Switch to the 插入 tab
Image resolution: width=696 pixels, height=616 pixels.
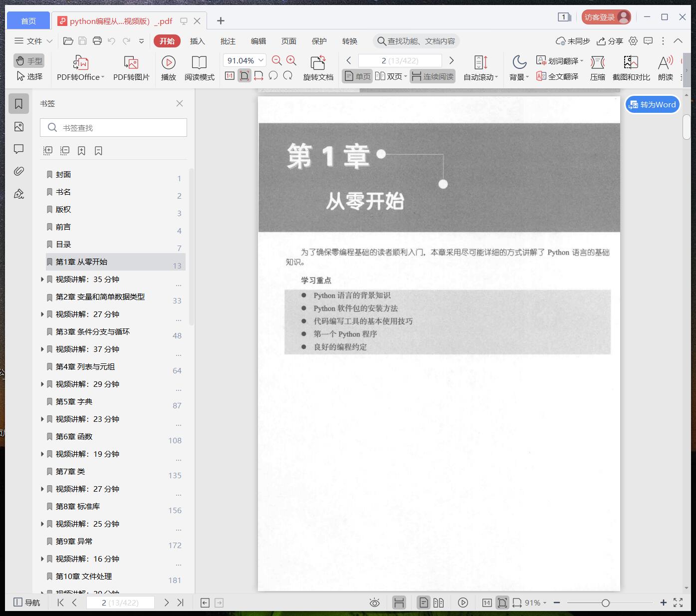(x=198, y=41)
